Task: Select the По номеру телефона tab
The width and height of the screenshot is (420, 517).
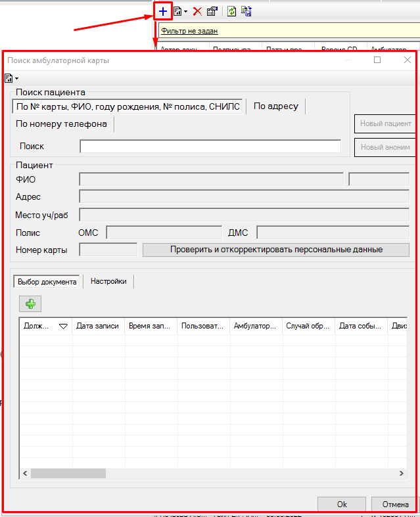Action: (x=62, y=124)
